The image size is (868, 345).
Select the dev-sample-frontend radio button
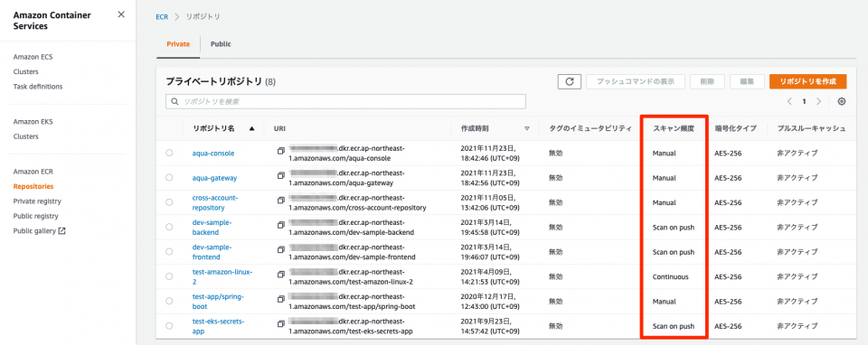coord(169,252)
